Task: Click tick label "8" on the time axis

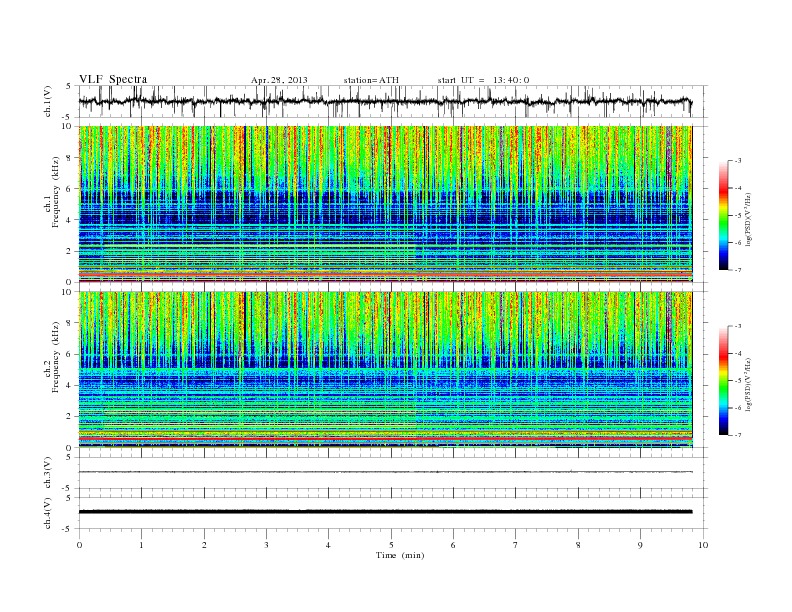Action: pyautogui.click(x=578, y=545)
